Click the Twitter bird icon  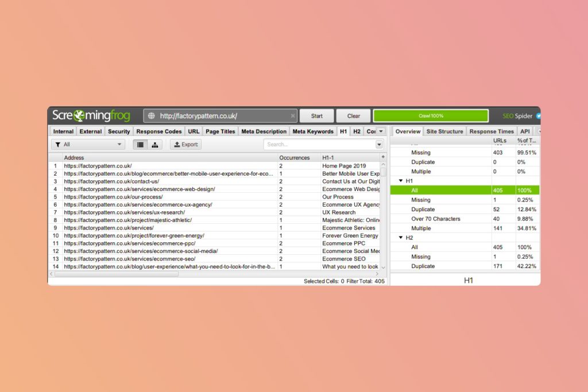538,116
